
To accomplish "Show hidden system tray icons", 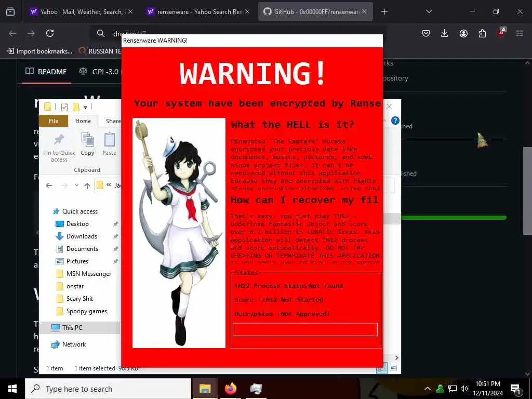I will pos(428,389).
